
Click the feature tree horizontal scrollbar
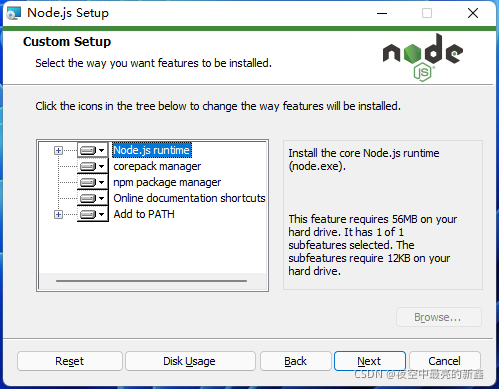152,281
